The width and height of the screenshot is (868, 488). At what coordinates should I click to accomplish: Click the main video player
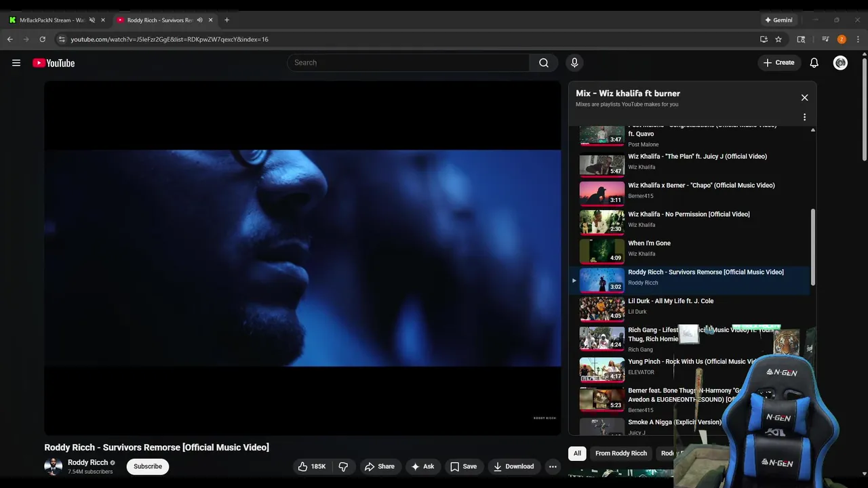tap(302, 258)
